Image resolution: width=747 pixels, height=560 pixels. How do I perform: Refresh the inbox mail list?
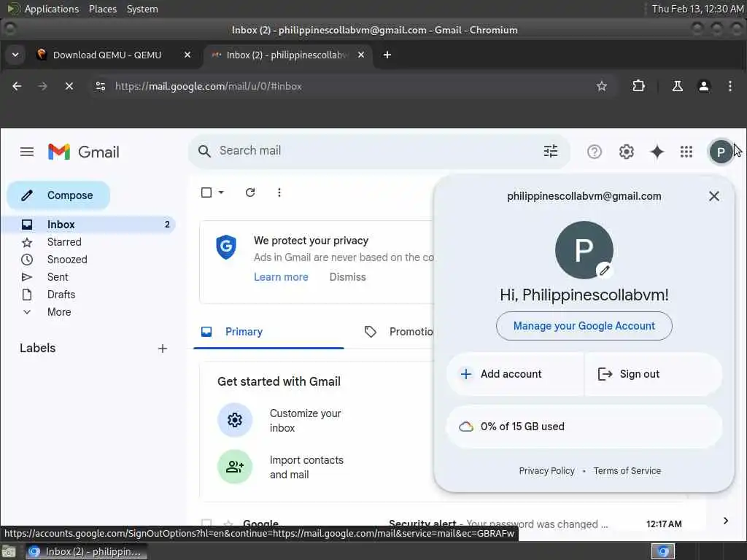(250, 192)
